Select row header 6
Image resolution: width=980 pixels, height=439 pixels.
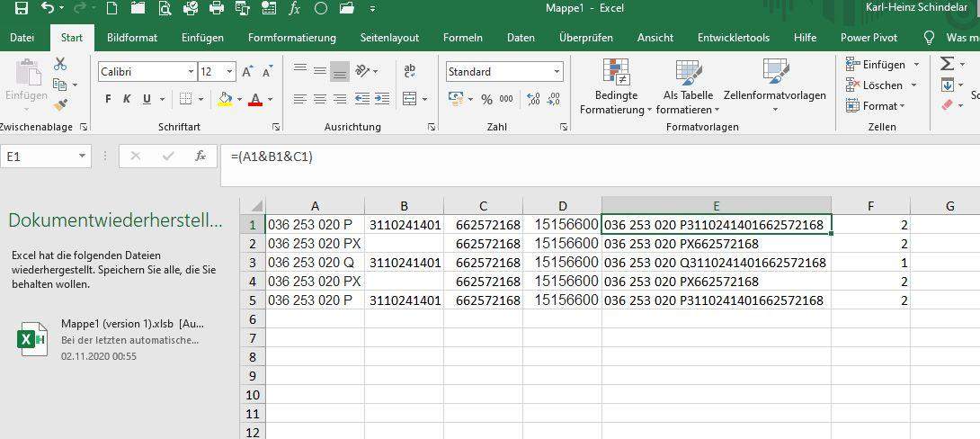pos(253,319)
